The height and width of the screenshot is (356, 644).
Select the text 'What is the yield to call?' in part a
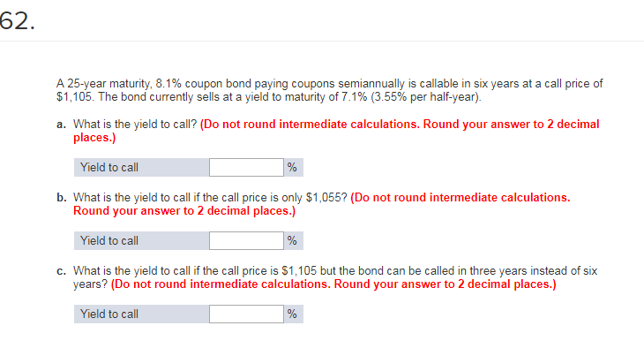pos(135,125)
